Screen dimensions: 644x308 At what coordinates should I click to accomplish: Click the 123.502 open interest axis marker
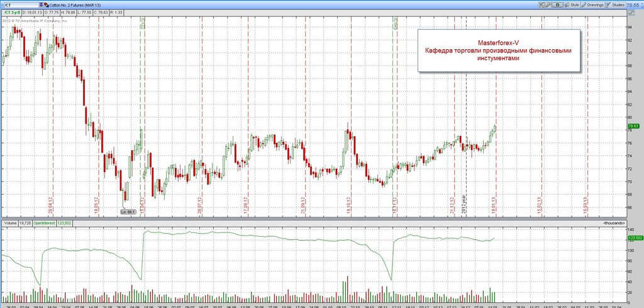(635, 237)
